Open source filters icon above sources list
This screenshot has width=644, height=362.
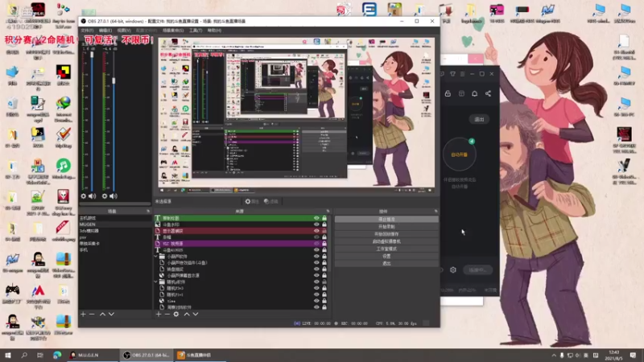click(271, 202)
